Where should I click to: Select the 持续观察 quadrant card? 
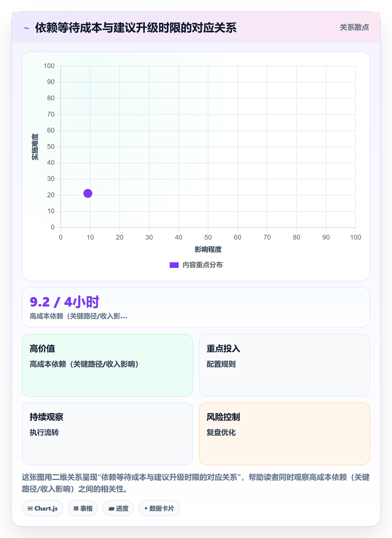pyautogui.click(x=108, y=434)
